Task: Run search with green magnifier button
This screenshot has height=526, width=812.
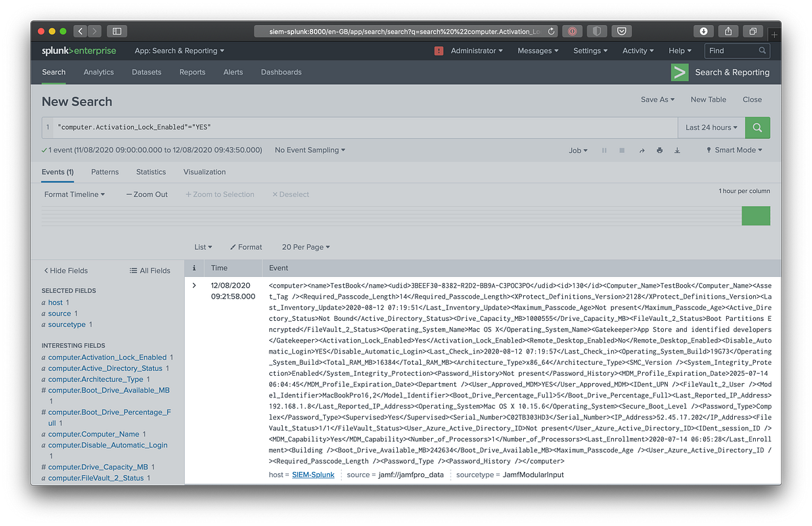Action: (757, 127)
